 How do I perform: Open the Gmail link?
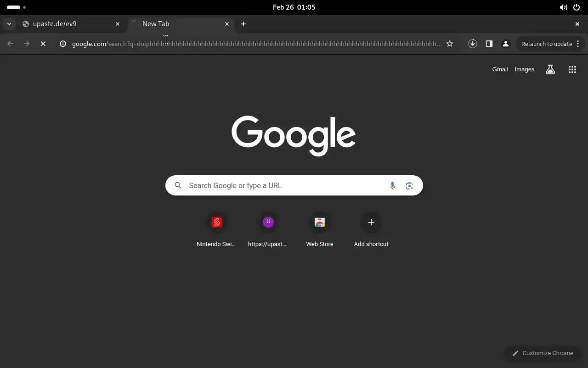coord(500,69)
